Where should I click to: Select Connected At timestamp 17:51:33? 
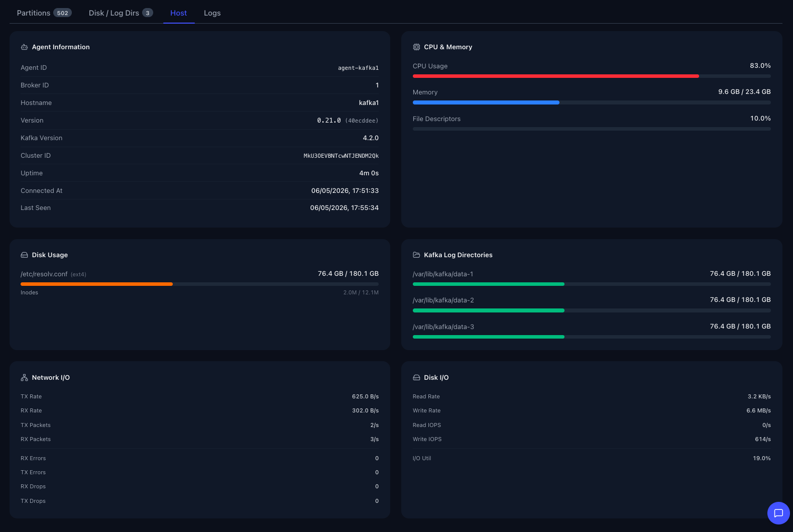coord(345,191)
